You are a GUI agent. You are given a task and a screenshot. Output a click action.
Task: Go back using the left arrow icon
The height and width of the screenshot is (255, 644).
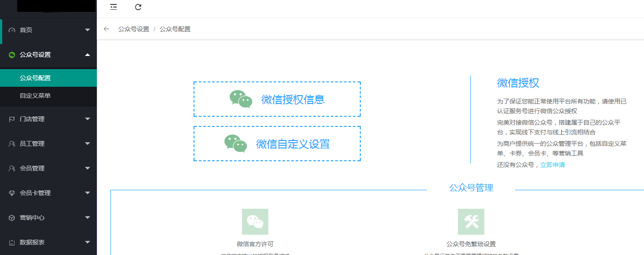pyautogui.click(x=106, y=29)
